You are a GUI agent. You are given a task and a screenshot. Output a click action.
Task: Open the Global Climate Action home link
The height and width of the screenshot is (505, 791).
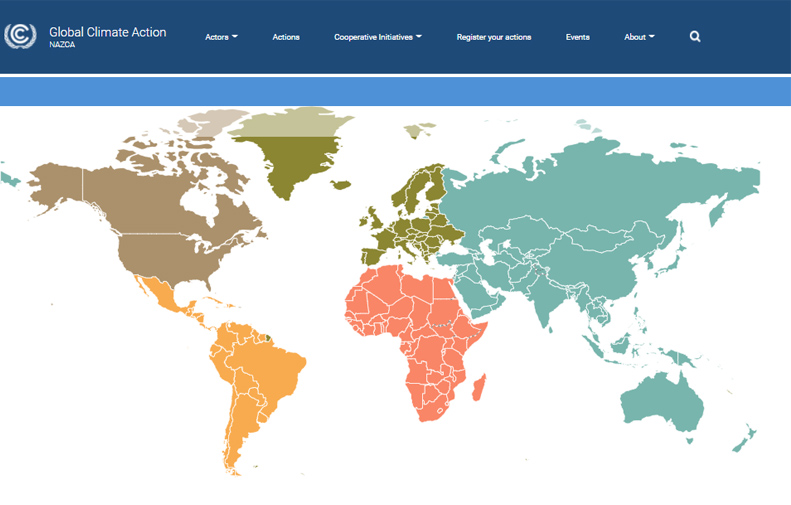[107, 32]
